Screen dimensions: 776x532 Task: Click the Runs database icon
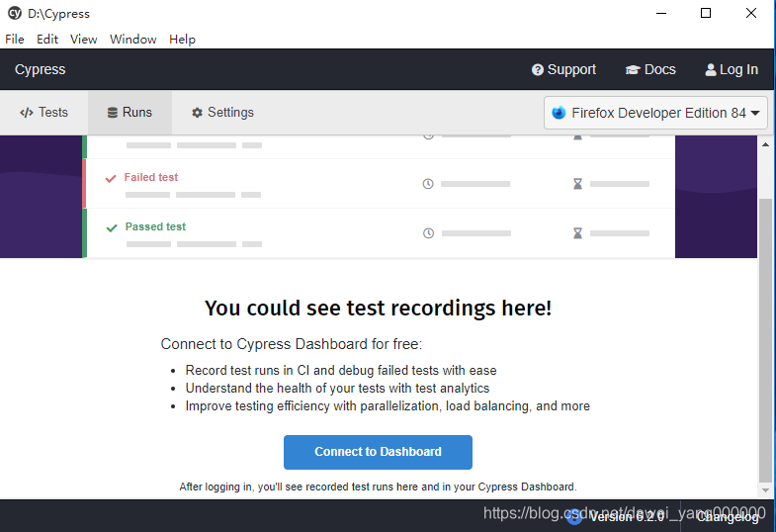(113, 113)
